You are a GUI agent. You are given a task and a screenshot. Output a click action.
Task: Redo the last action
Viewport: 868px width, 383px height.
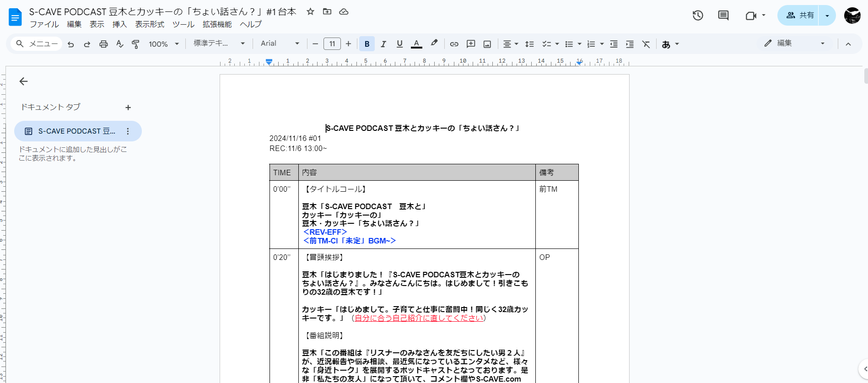(x=87, y=44)
